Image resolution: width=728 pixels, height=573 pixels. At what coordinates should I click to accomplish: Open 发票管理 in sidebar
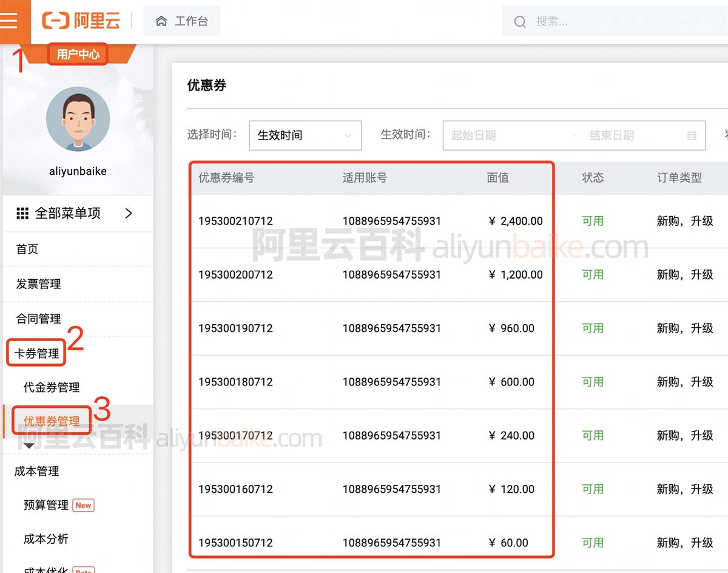(38, 284)
